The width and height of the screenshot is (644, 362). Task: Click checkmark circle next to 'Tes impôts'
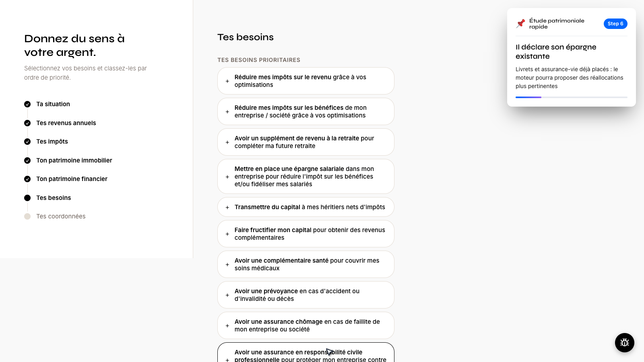pyautogui.click(x=27, y=142)
